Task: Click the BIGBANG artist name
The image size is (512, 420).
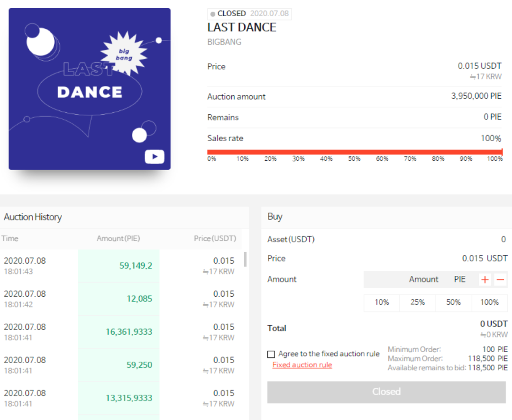Action: [224, 42]
